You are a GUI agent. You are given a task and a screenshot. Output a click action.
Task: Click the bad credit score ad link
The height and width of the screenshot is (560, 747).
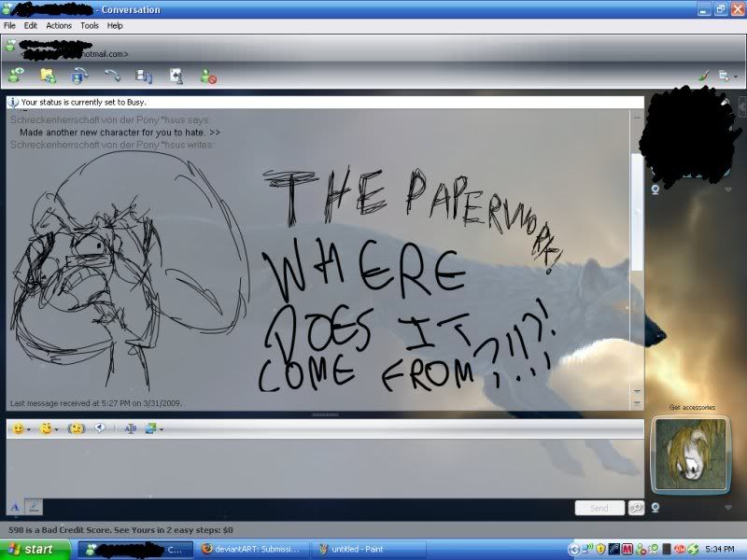(x=121, y=529)
